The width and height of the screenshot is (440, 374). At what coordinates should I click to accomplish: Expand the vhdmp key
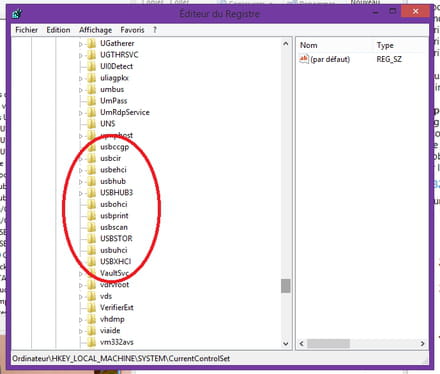click(x=81, y=320)
